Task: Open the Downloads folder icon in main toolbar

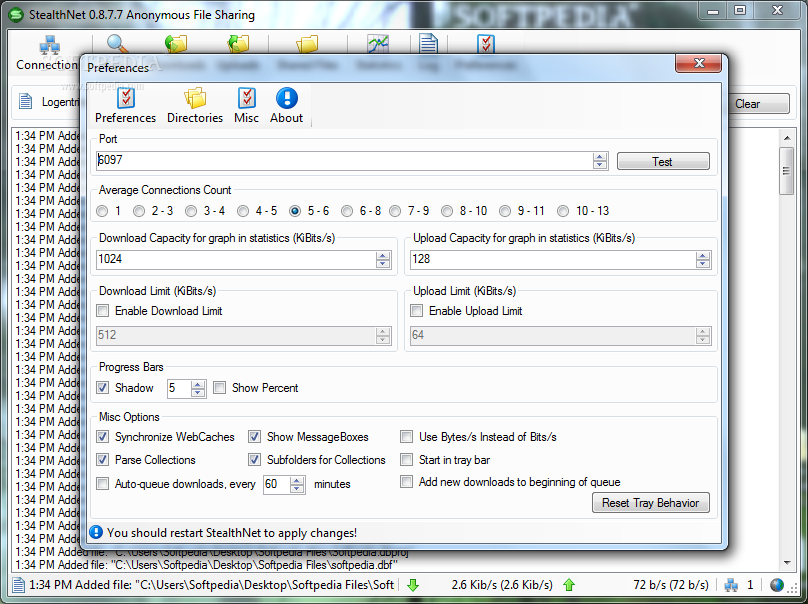Action: pos(176,44)
